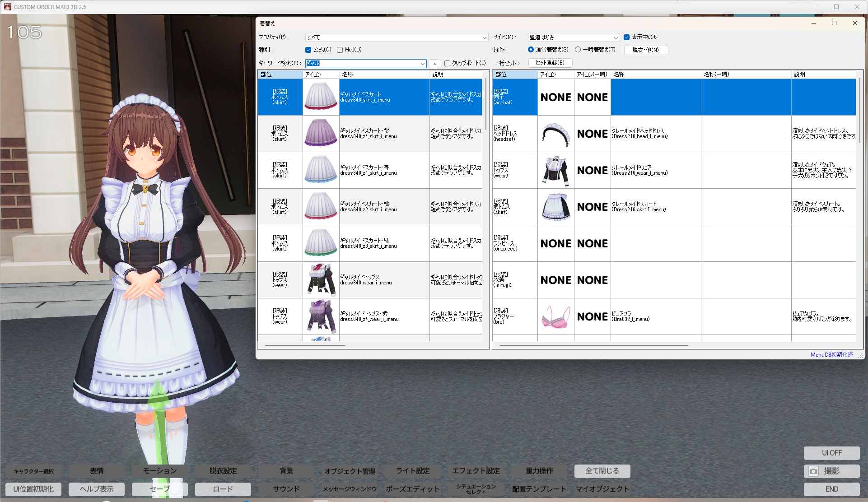Sort left list by 部位 column header
Screen dimensions: 868x502
pos(280,74)
